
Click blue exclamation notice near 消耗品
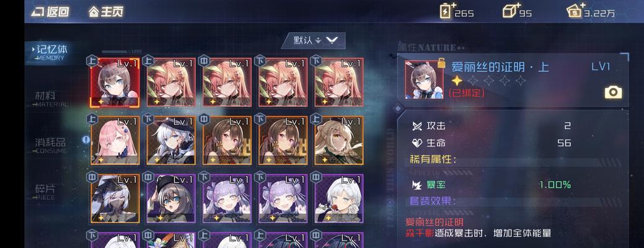coord(86,139)
